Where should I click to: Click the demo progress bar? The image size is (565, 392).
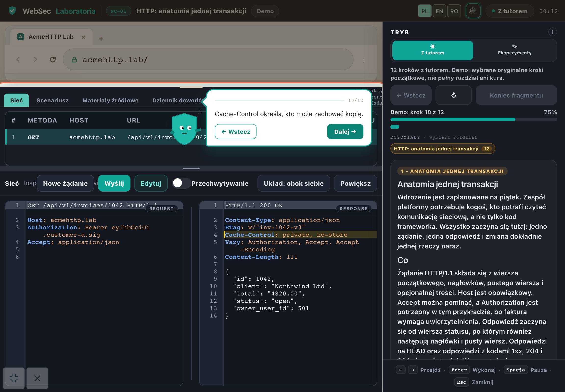473,119
